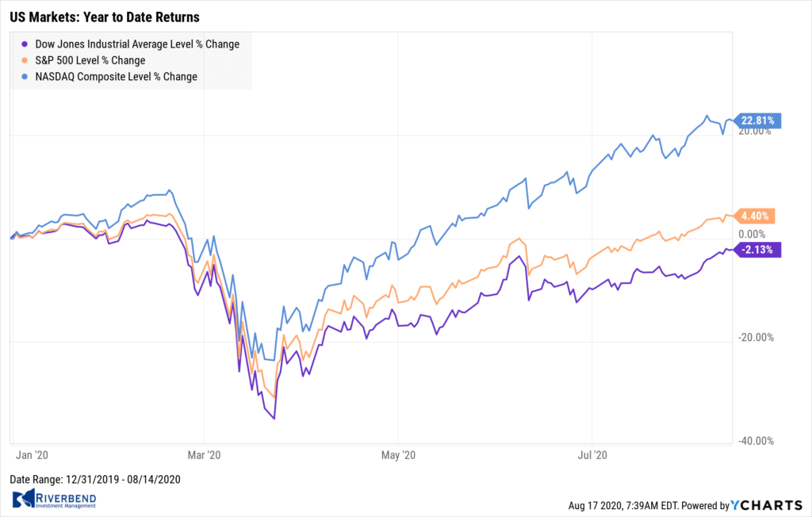The image size is (812, 517).
Task: Click the Jul '20 axis label
Action: [x=592, y=455]
